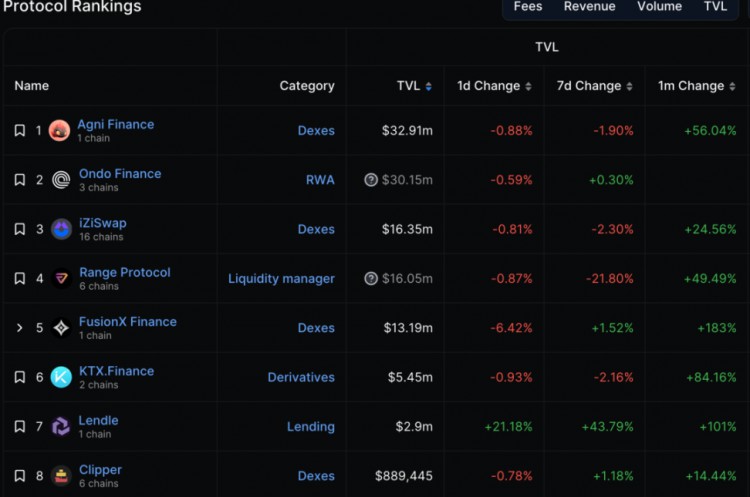This screenshot has height=497, width=750.
Task: Bookmark Agni Finance protocol
Action: click(x=19, y=130)
